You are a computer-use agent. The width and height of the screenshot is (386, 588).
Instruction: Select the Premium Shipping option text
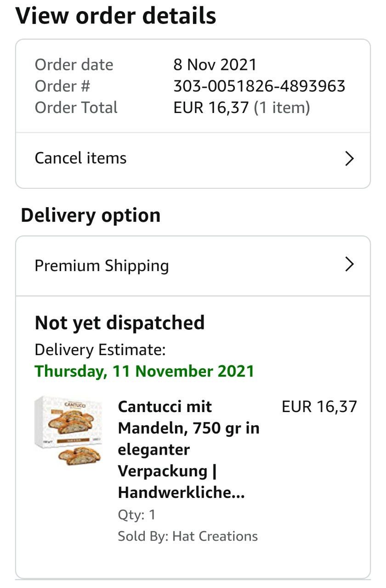click(x=102, y=266)
